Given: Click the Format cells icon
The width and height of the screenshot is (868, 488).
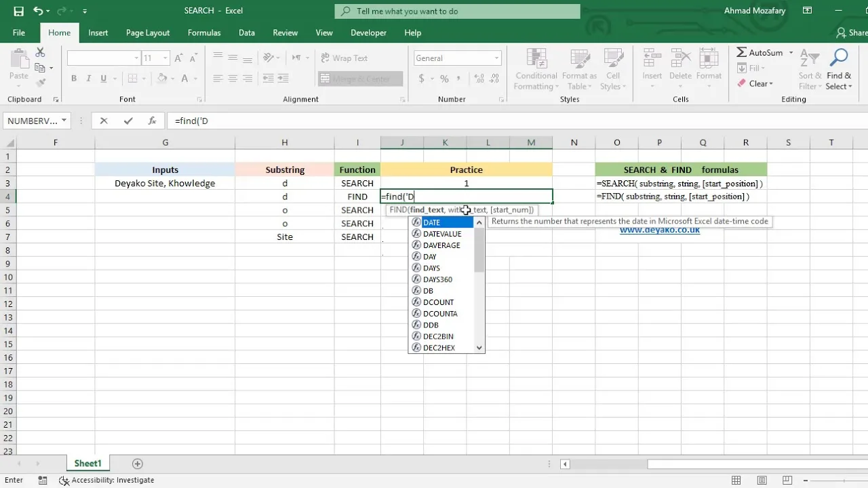Looking at the screenshot, I should pyautogui.click(x=709, y=59).
